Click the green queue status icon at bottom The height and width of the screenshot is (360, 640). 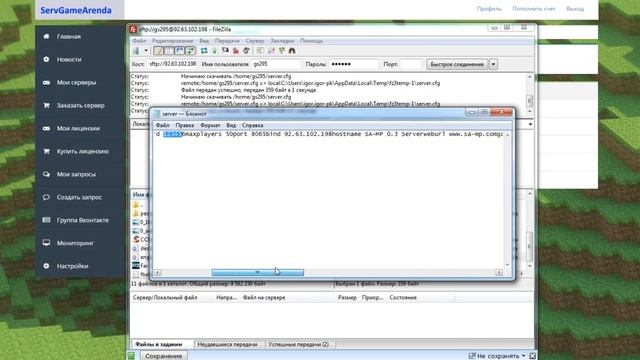[131, 356]
